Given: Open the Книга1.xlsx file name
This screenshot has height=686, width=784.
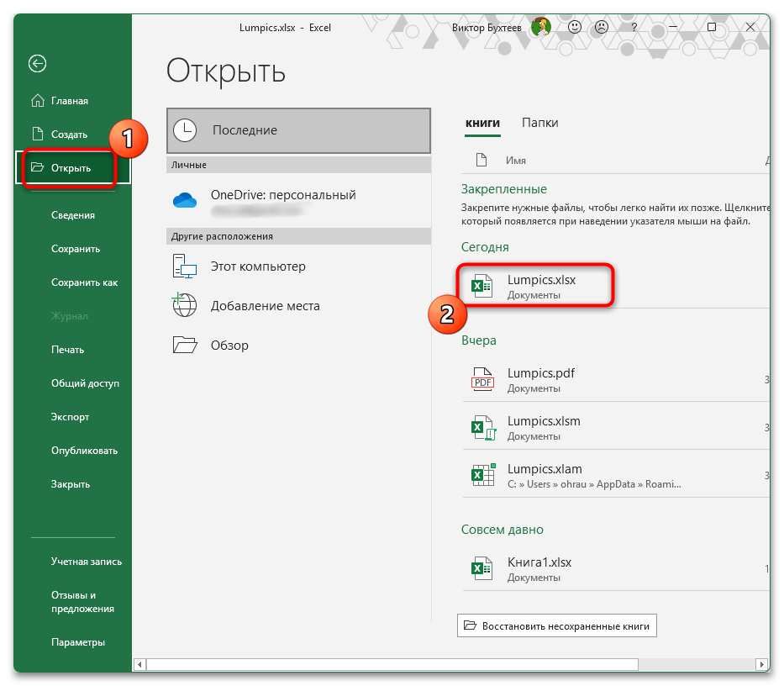Looking at the screenshot, I should point(539,562).
